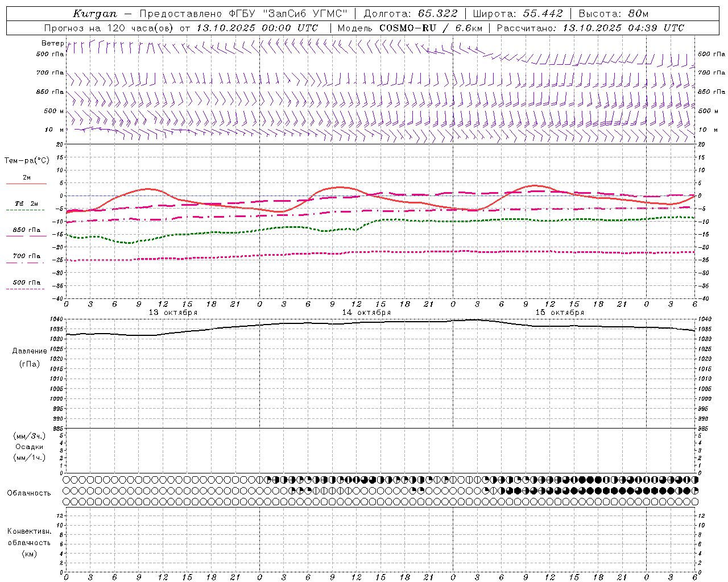Click the red 2м temperature legend line
Image resolution: width=728 pixels, height=582 pixels.
(27, 184)
